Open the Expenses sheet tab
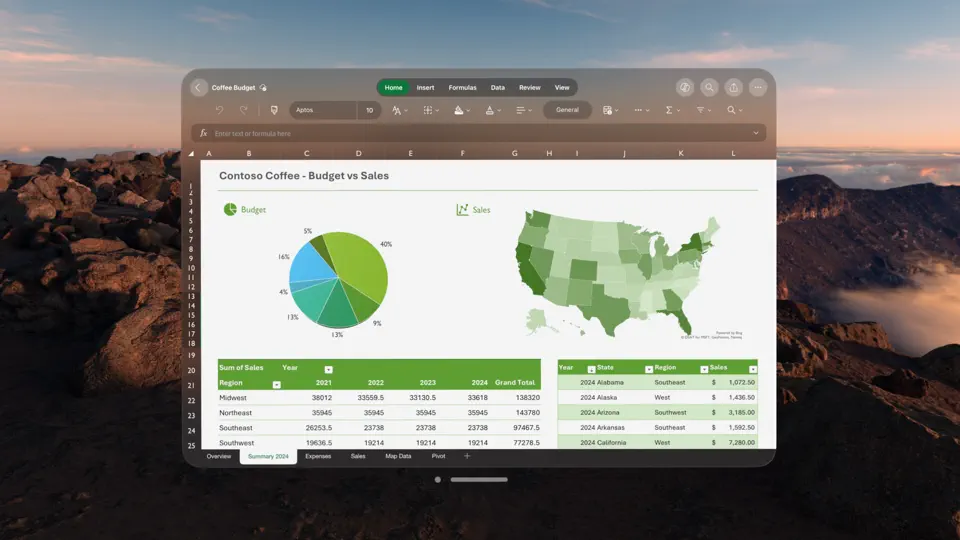 pyautogui.click(x=318, y=456)
